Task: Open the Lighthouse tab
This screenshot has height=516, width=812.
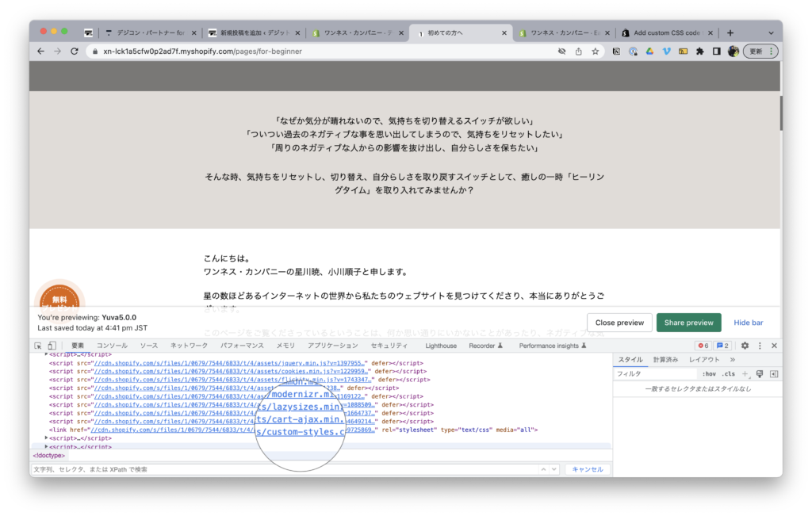Action: tap(441, 346)
